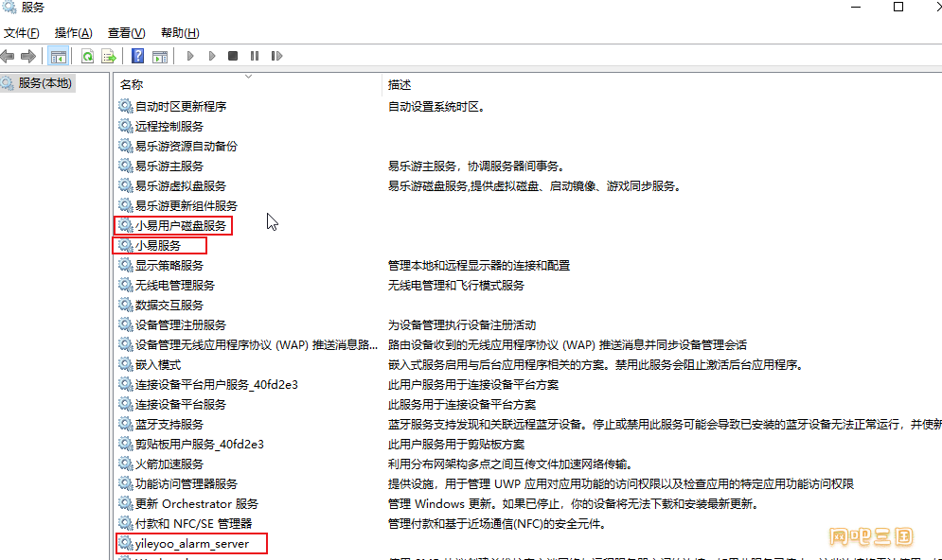Click gear icon beside 火箭加速服务
This screenshot has width=942, height=560.
coord(125,464)
